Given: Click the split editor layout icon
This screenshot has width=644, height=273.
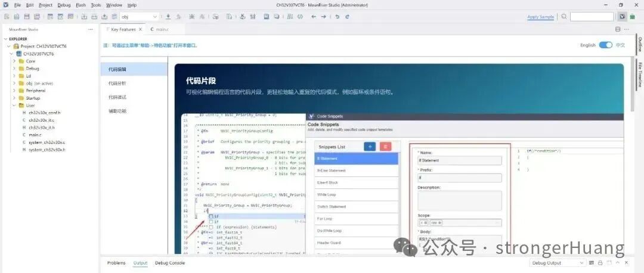Looking at the screenshot, I should [x=617, y=30].
